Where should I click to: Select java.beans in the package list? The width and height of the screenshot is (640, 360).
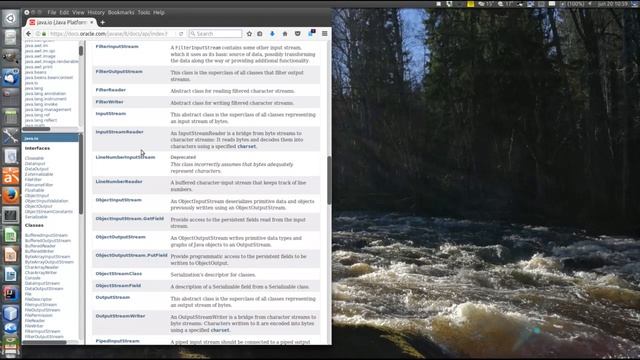pos(35,72)
